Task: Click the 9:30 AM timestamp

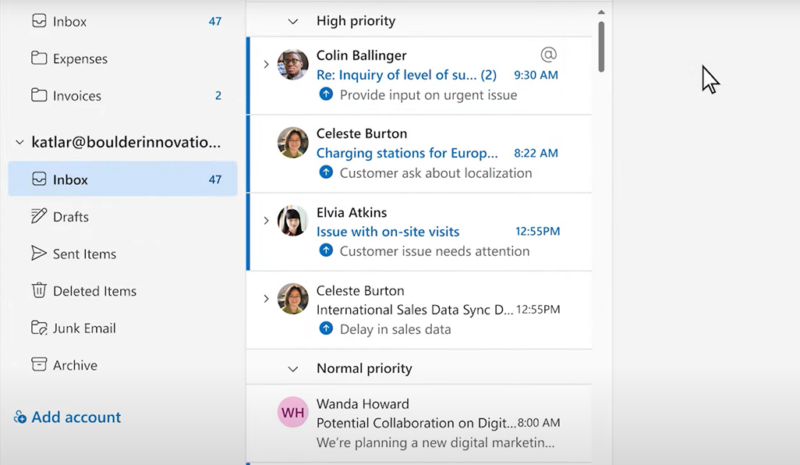Action: pyautogui.click(x=536, y=75)
